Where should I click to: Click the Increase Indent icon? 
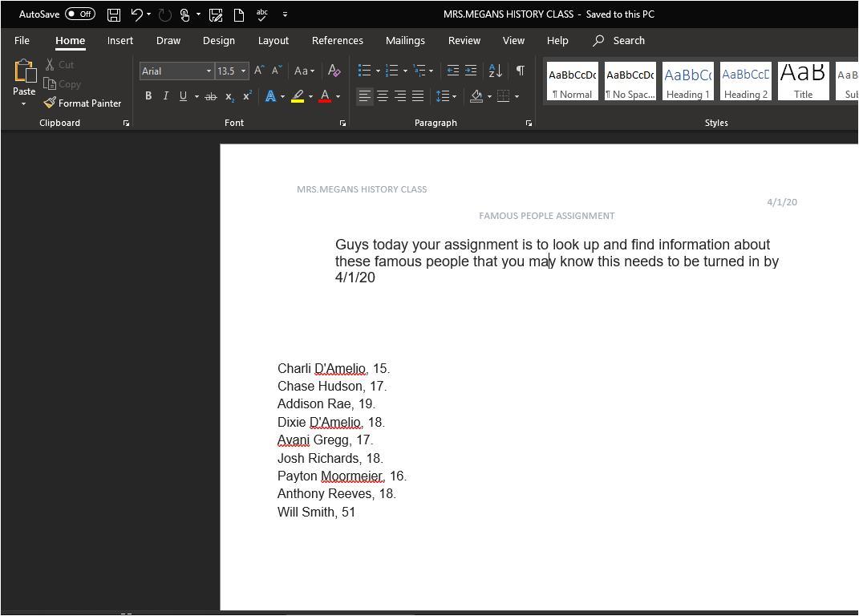point(471,71)
